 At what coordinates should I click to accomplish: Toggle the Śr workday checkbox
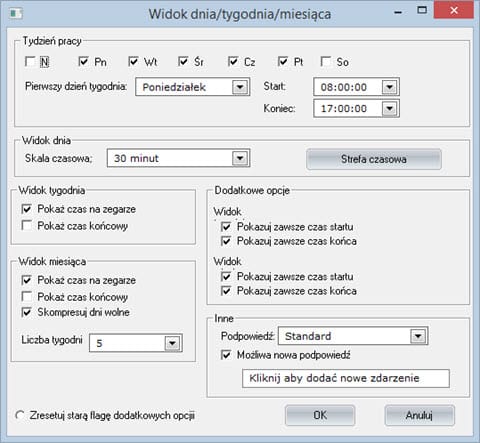pos(183,61)
